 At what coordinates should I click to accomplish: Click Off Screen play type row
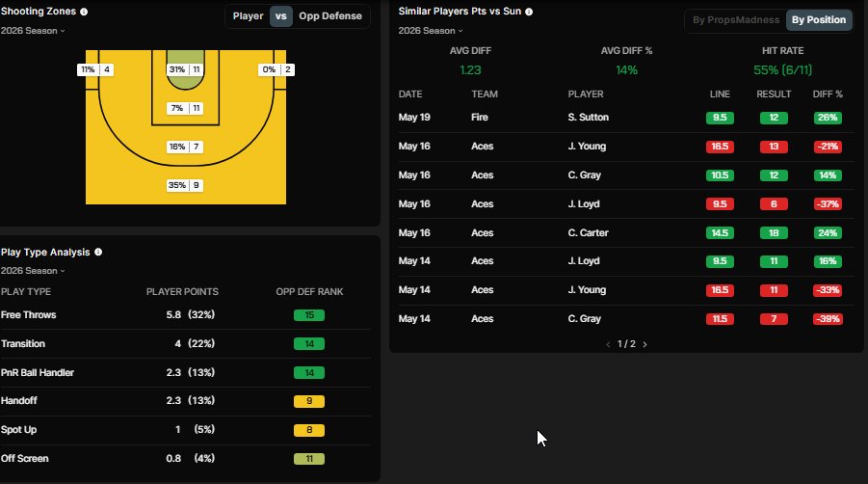pyautogui.click(x=185, y=459)
